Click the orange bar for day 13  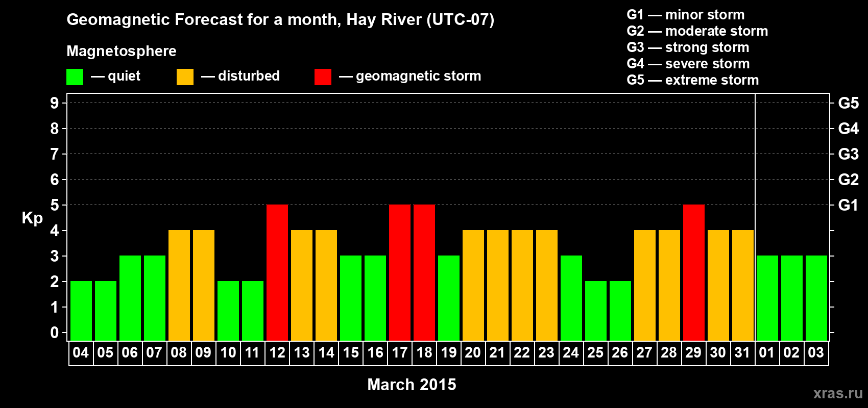click(302, 285)
